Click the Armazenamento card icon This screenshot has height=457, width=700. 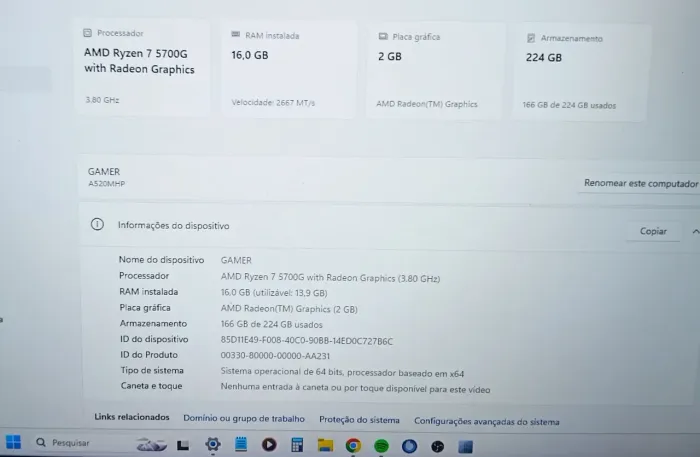tap(531, 38)
